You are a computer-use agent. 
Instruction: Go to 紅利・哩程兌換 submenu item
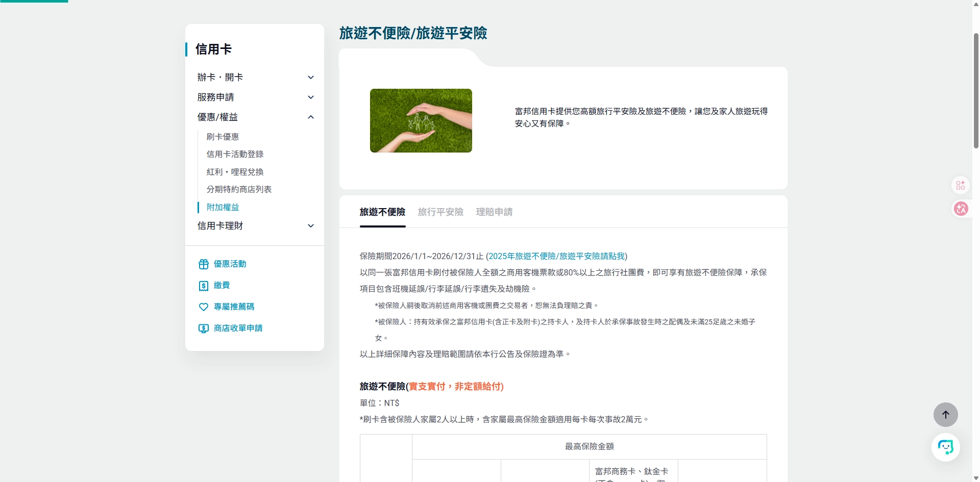pos(235,172)
